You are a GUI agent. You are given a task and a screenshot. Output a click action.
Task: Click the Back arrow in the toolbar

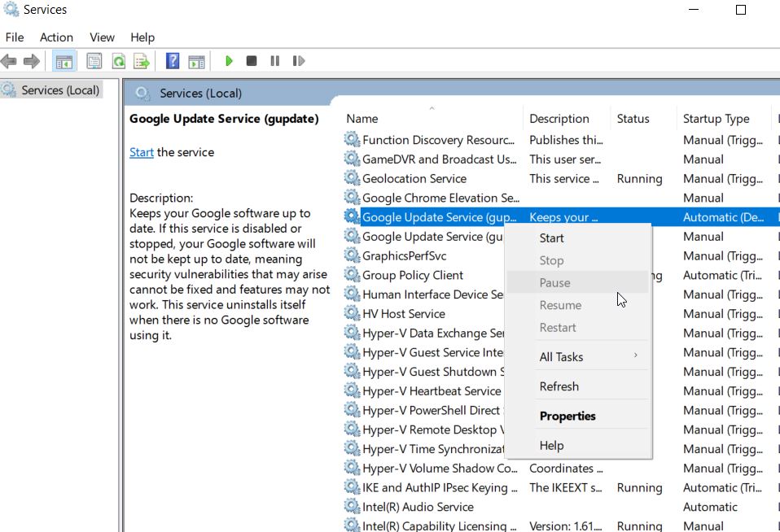click(8, 61)
